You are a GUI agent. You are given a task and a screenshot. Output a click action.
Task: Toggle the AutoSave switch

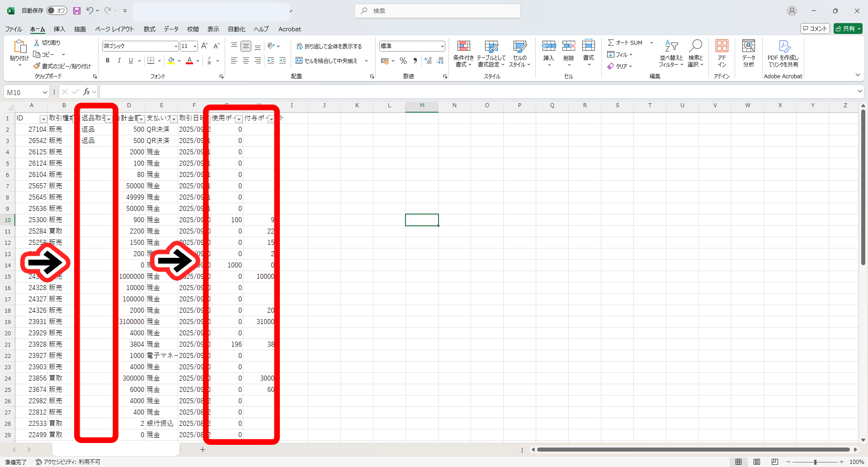pyautogui.click(x=57, y=11)
